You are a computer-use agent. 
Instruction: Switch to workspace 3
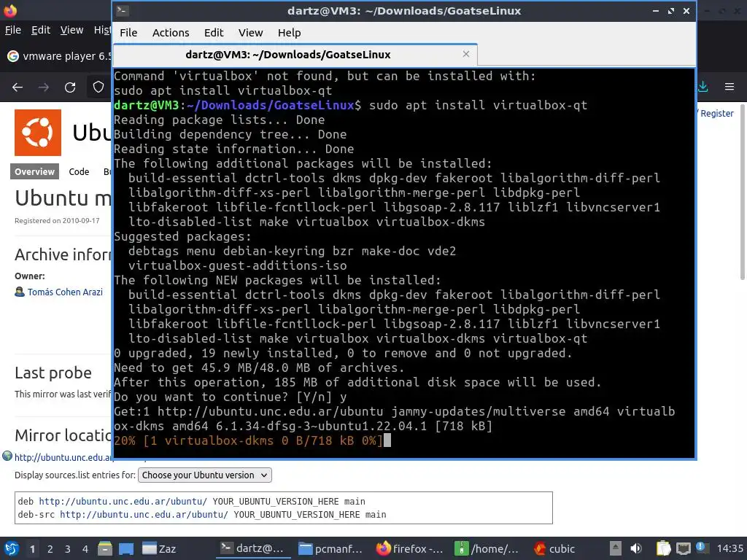68,549
